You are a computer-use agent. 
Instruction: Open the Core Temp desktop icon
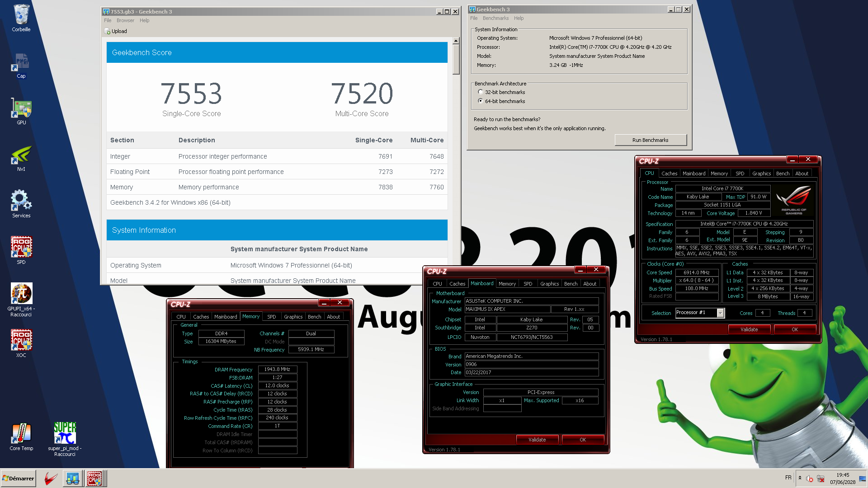pos(21,433)
